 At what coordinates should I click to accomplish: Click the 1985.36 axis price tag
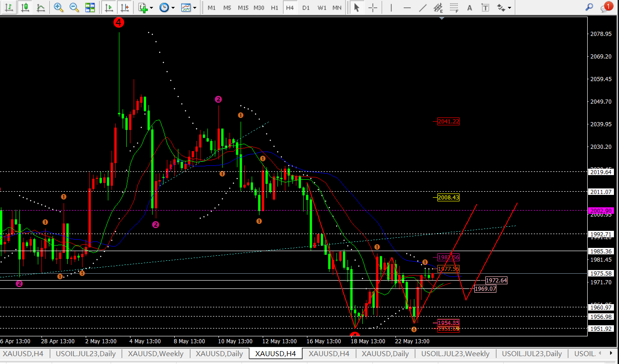click(x=601, y=251)
